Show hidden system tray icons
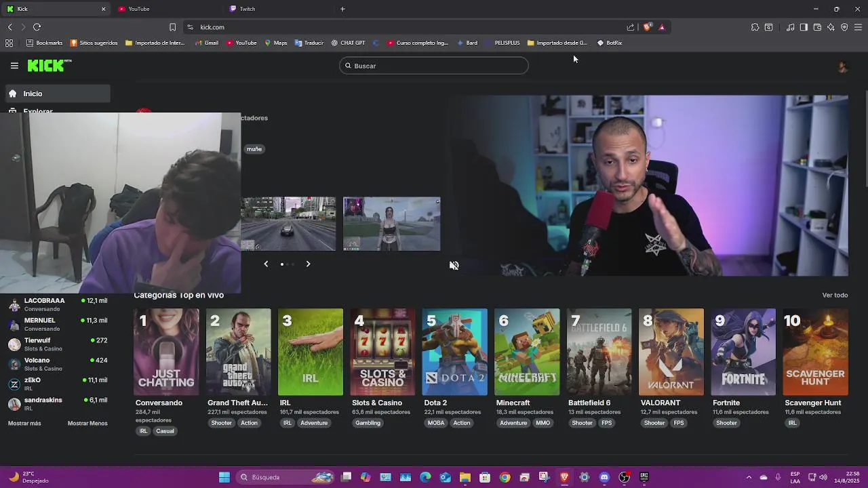Viewport: 868px width, 488px height. (x=749, y=477)
